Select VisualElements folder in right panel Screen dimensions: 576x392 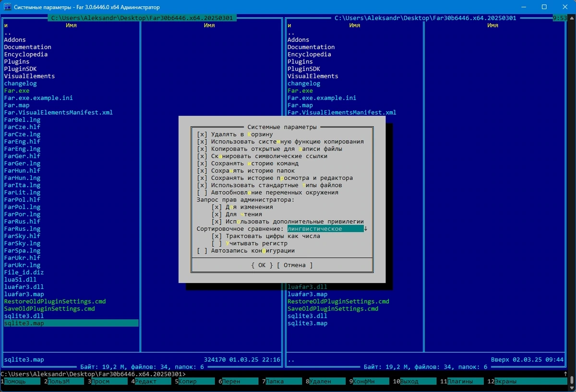click(313, 76)
